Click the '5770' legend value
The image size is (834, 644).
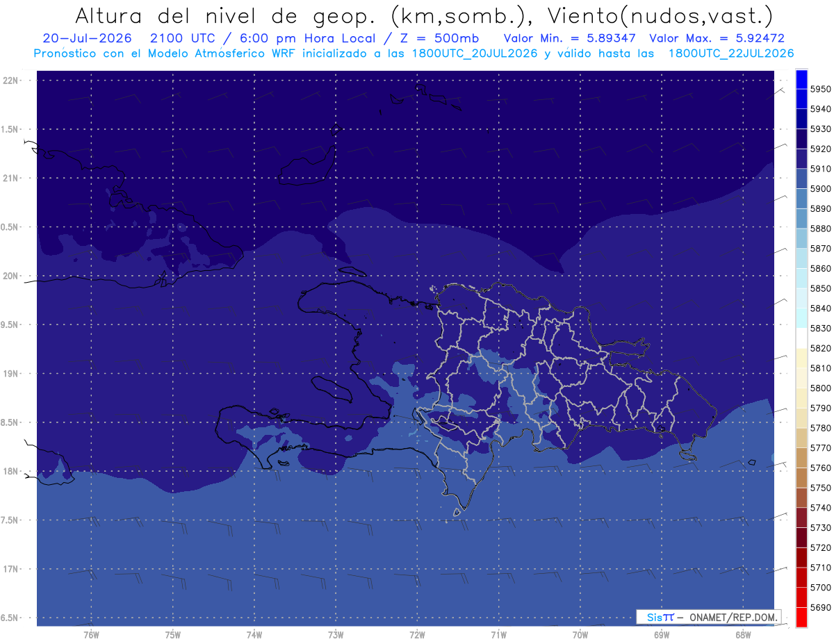(821, 448)
